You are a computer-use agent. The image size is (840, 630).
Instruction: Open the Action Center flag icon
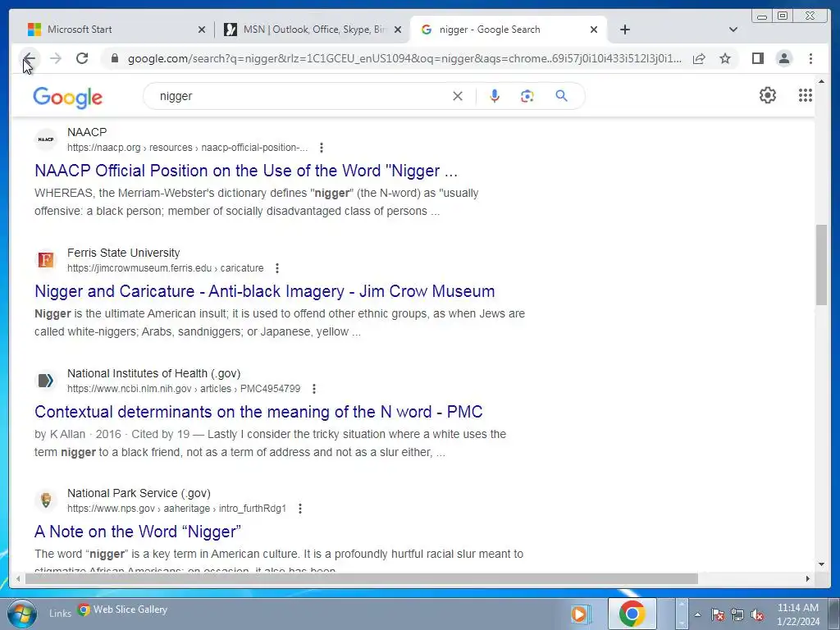pos(718,615)
